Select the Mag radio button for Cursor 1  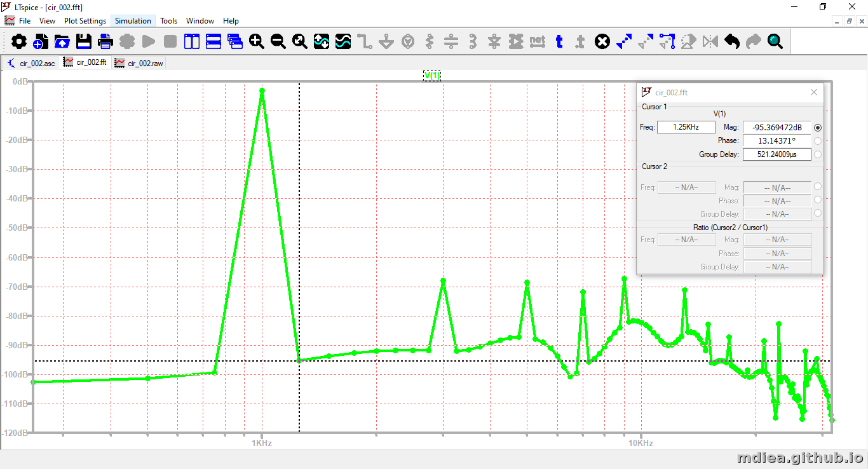click(x=818, y=128)
